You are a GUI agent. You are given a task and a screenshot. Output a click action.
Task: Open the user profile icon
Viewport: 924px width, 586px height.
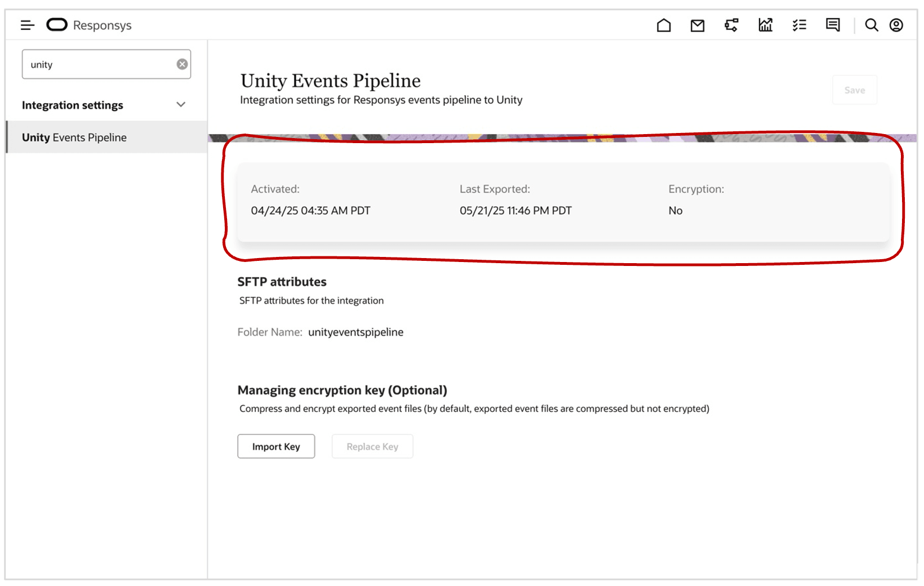point(896,25)
